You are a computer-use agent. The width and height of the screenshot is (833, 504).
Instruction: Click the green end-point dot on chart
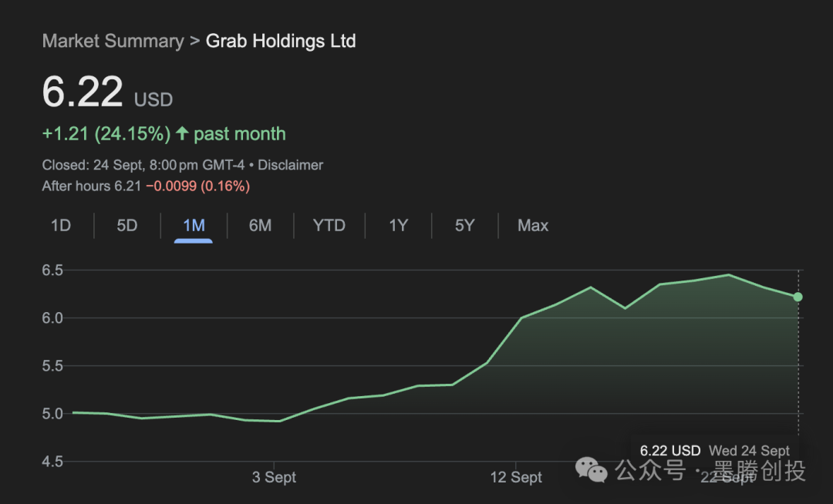[798, 297]
